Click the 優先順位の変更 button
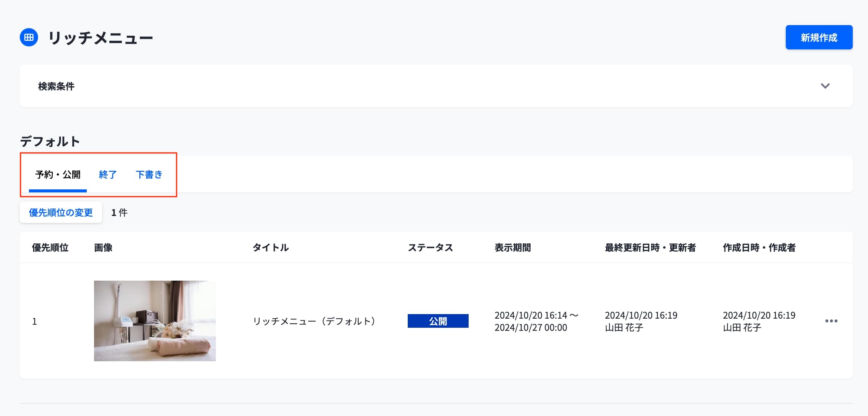The image size is (868, 416). 61,212
